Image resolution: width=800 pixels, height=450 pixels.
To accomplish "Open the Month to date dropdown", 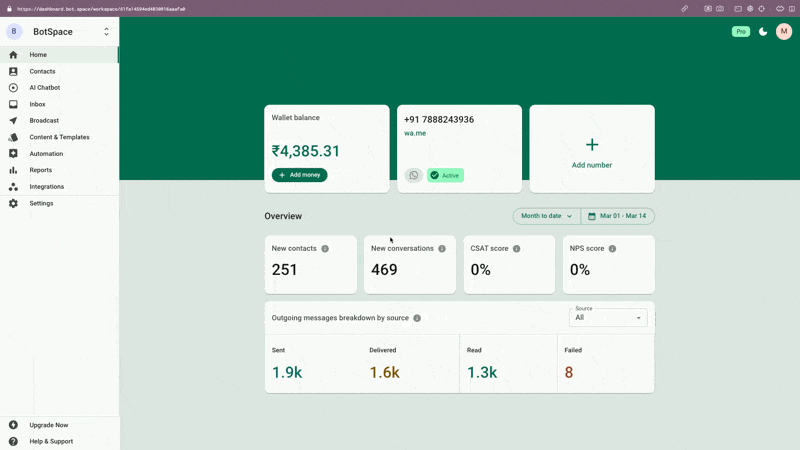I will click(x=546, y=216).
